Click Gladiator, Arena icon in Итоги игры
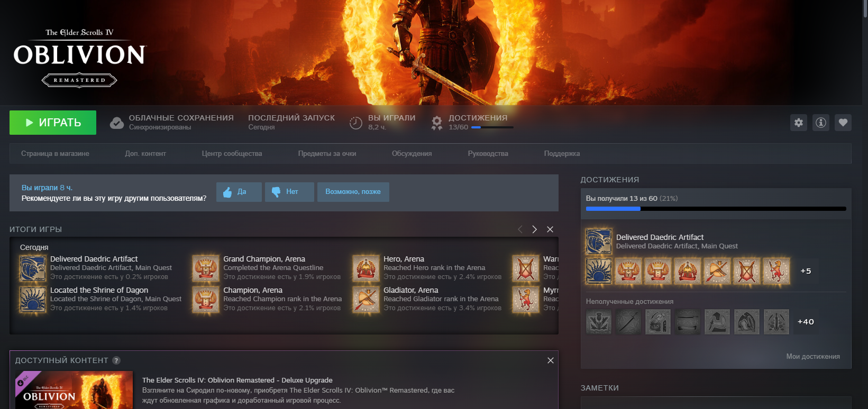 [366, 299]
